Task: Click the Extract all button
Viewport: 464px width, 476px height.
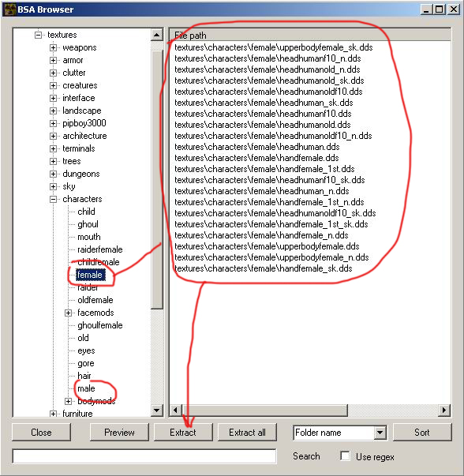Action: 247,433
